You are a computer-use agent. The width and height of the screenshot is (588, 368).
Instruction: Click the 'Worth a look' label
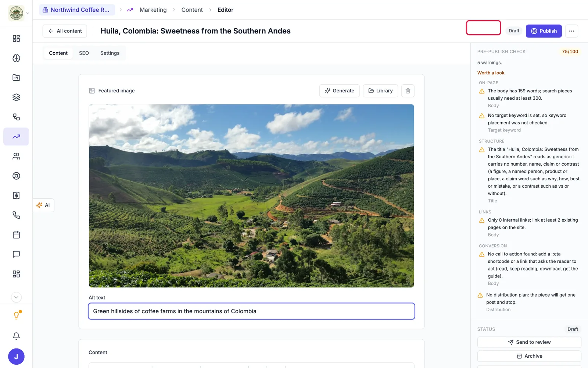tap(491, 73)
